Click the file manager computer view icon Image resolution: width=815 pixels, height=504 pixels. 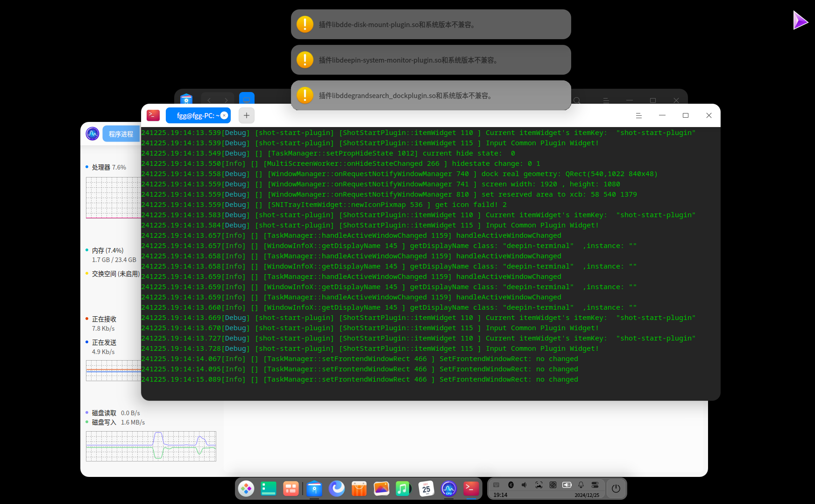click(x=247, y=99)
